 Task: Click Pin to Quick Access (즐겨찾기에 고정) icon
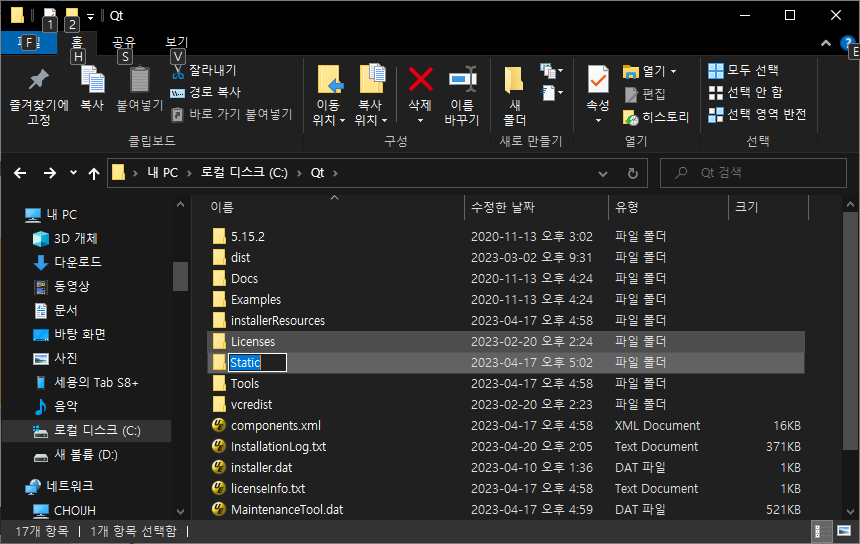38,80
